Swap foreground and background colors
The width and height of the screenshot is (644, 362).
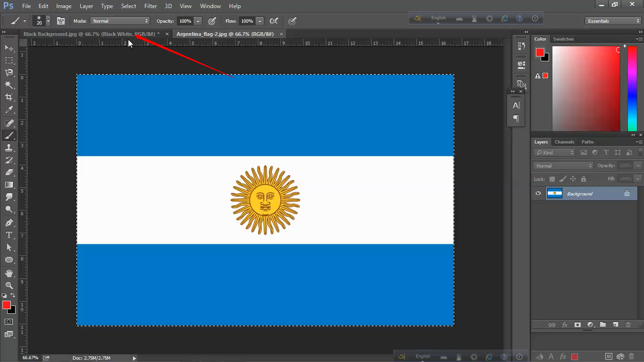(13, 295)
